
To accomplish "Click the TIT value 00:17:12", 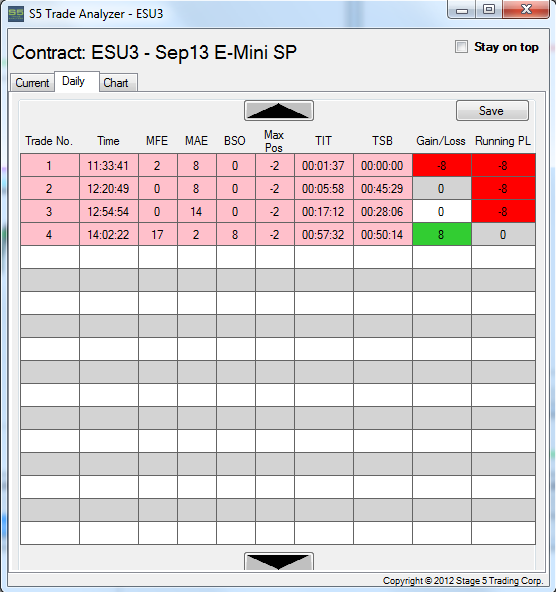I will click(x=323, y=211).
